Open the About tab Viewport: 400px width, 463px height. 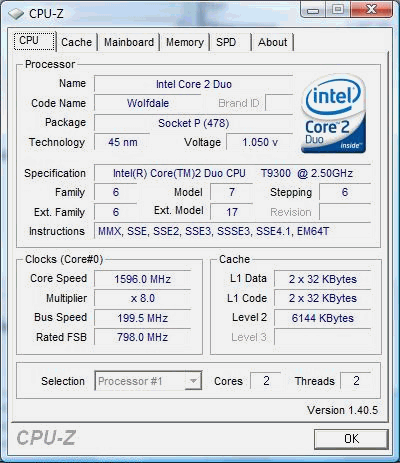pos(272,42)
